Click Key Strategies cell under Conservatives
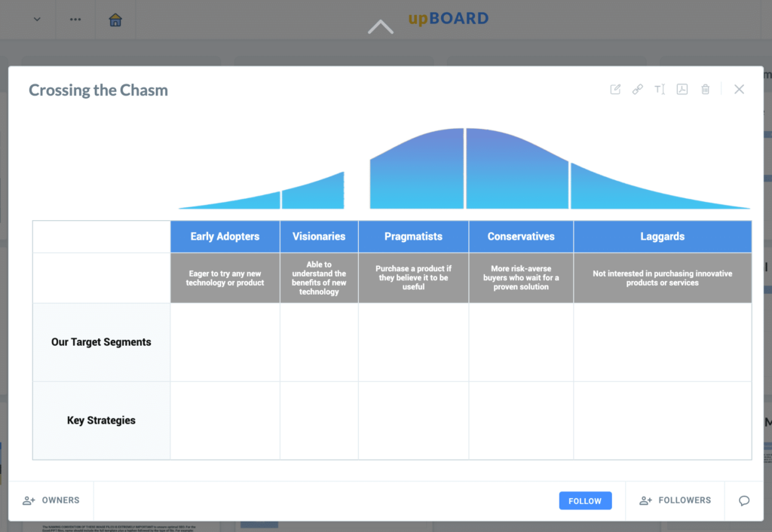This screenshot has width=772, height=532. (521, 420)
